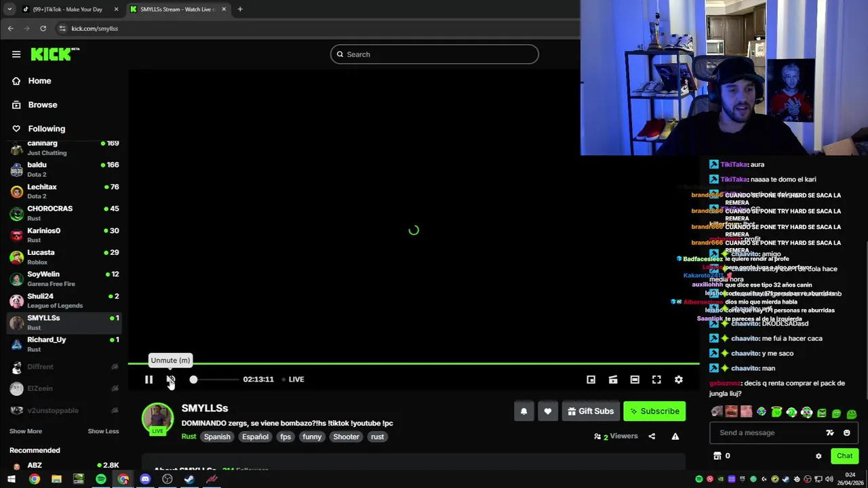Select the rust tag chip
Viewport: 868px width, 488px height.
point(378,436)
